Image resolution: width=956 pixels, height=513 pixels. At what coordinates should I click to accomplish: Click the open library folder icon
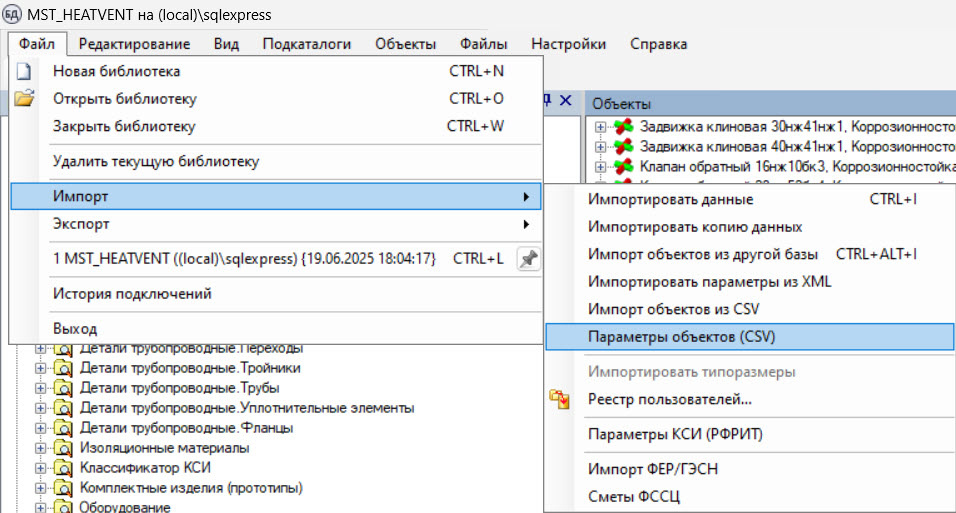click(x=24, y=98)
